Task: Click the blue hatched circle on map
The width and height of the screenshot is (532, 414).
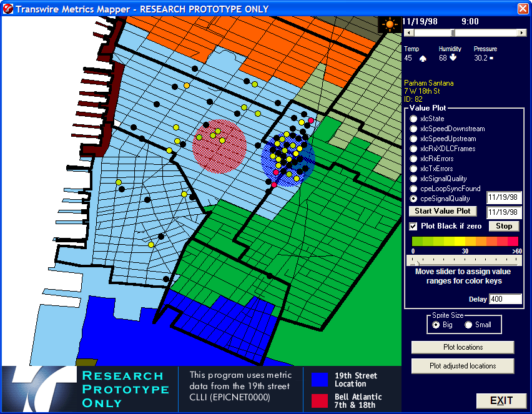Action: click(288, 159)
